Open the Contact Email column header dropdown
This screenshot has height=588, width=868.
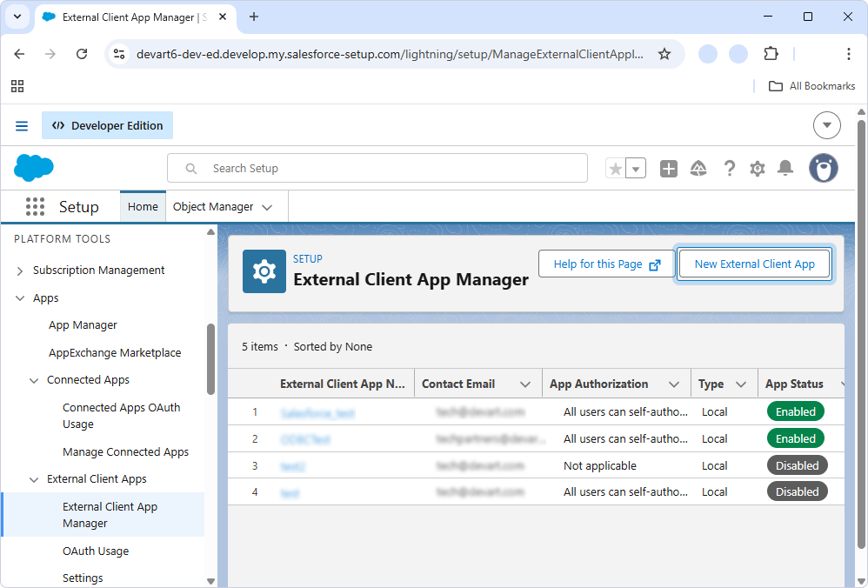point(524,384)
